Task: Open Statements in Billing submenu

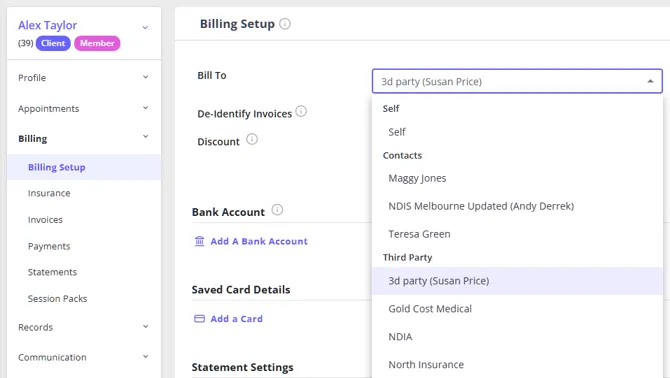Action: 53,272
